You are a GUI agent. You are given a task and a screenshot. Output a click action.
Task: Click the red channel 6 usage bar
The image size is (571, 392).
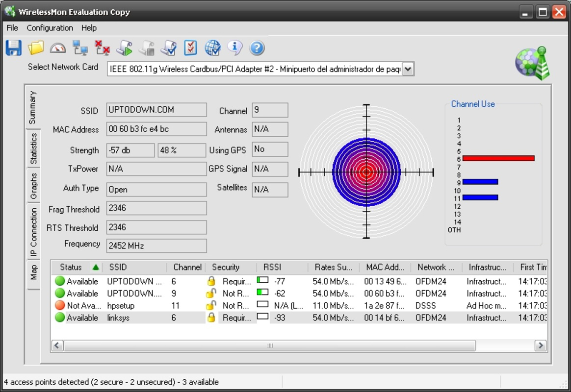pyautogui.click(x=498, y=158)
